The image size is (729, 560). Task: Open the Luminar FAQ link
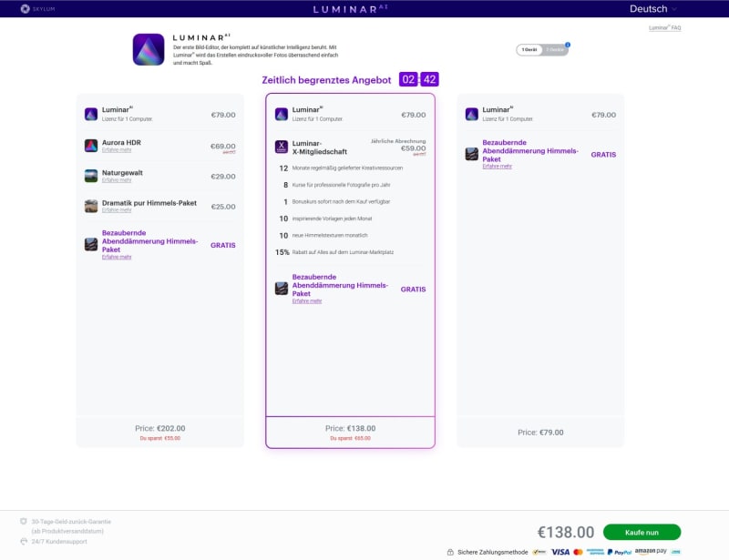664,28
